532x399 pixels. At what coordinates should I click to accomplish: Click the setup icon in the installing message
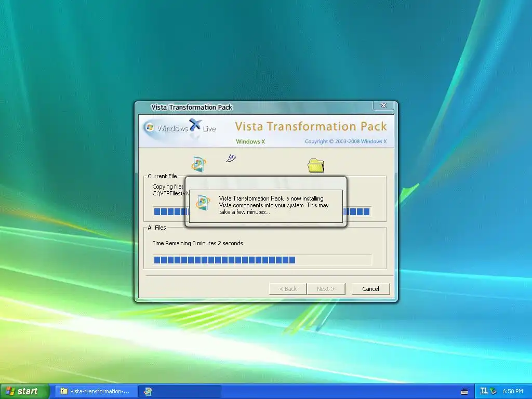tap(203, 203)
